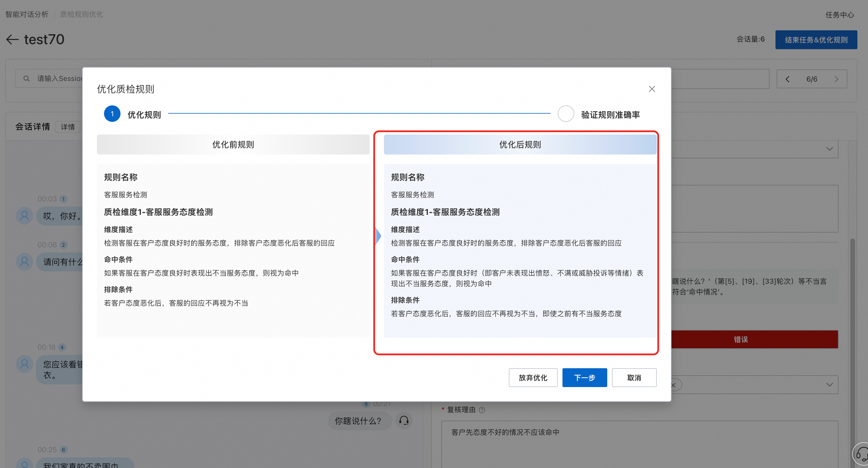
Task: Click step 1 优化规则 circle
Action: (x=112, y=114)
